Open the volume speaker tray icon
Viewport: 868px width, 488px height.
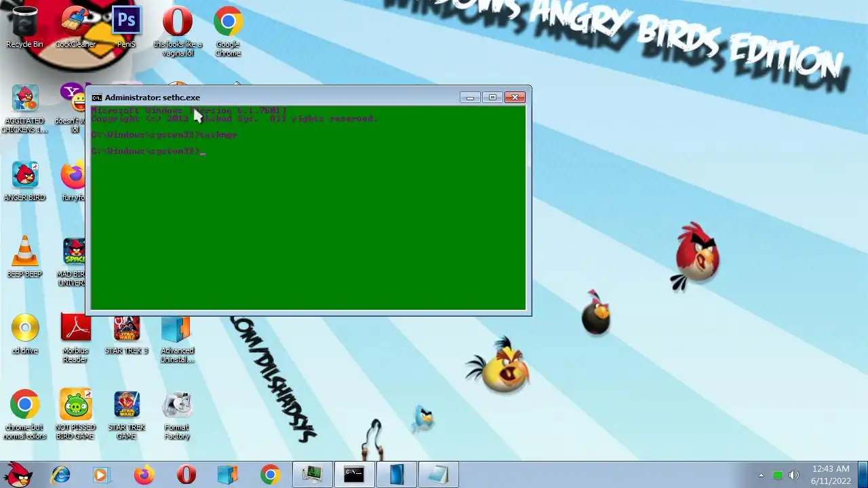794,475
